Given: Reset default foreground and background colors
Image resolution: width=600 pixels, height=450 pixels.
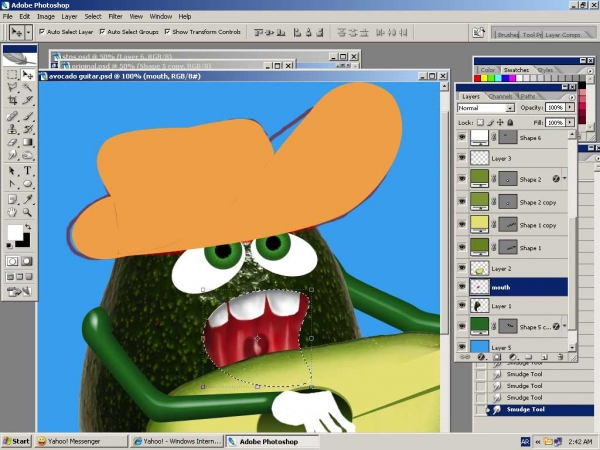Looking at the screenshot, I should 10,245.
